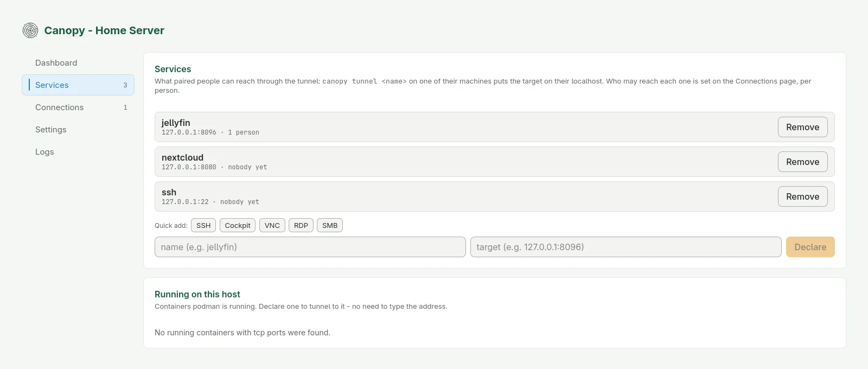Click the Connections count badge 1
Viewport: 868px width, 369px height.
[x=125, y=107]
